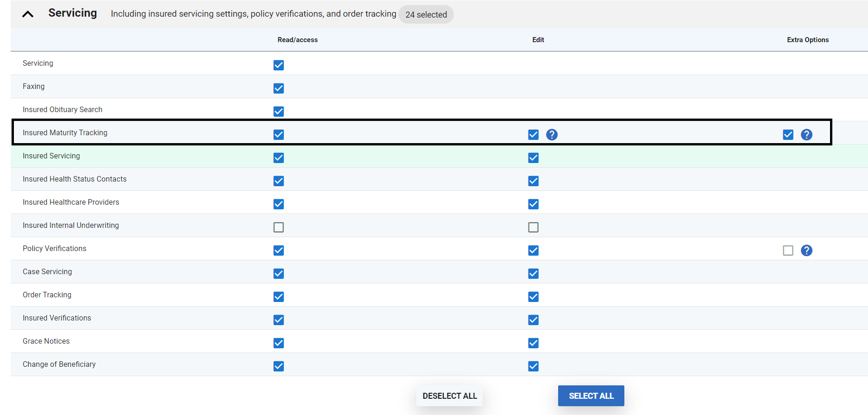Viewport: 868px width, 415px height.
Task: Enable Insured Internal Underwriting Edit checkbox
Action: pos(533,227)
